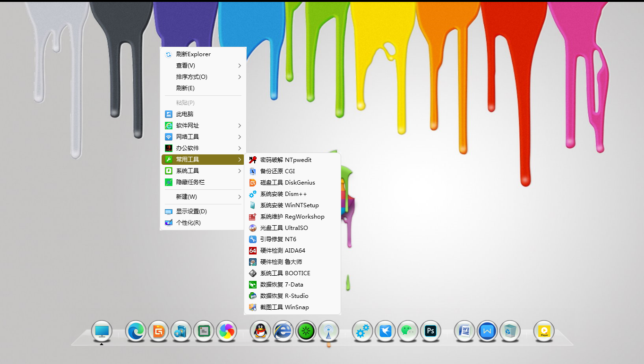
Task: Open 系统安装 WinNTSetup entry
Action: click(x=292, y=205)
